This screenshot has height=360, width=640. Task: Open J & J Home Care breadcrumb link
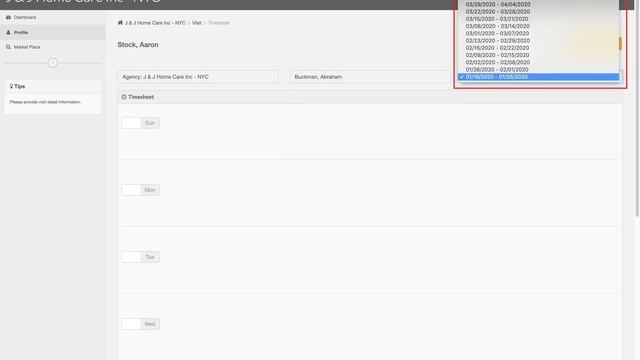155,23
